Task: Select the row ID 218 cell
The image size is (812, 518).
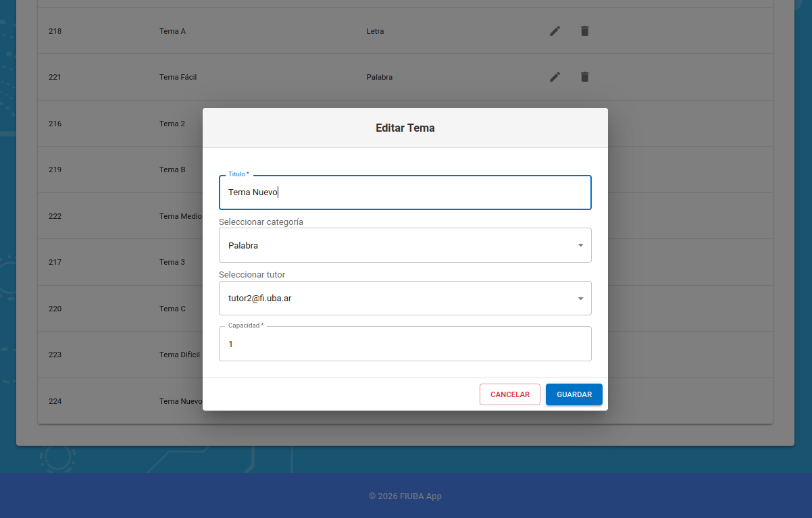Action: tap(55, 31)
